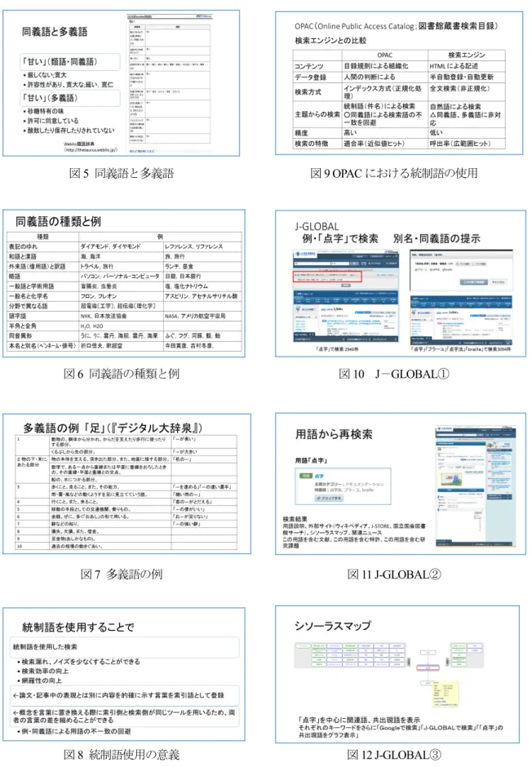
Task: Open the Weblio table thumbnail in figure 5
Action: click(170, 83)
